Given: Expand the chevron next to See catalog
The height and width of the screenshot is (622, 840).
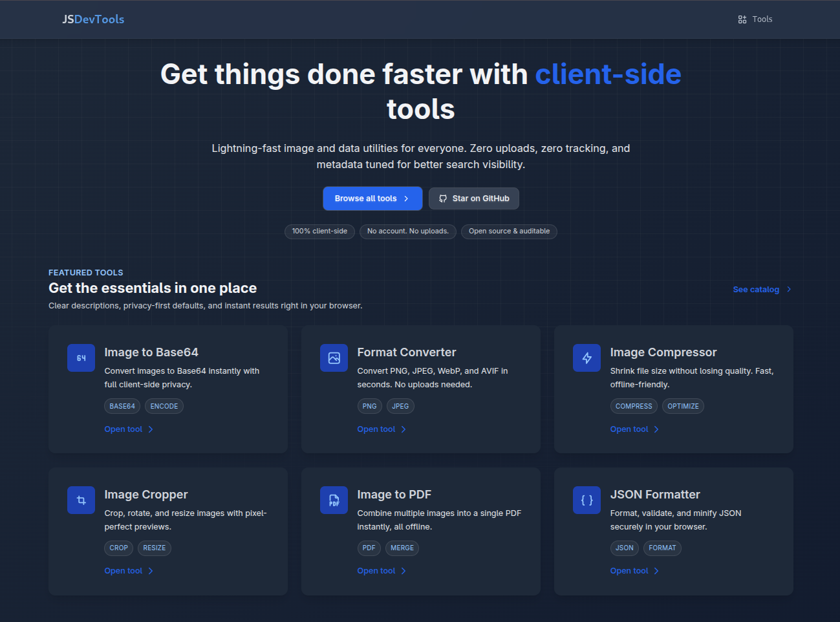Looking at the screenshot, I should coord(789,290).
